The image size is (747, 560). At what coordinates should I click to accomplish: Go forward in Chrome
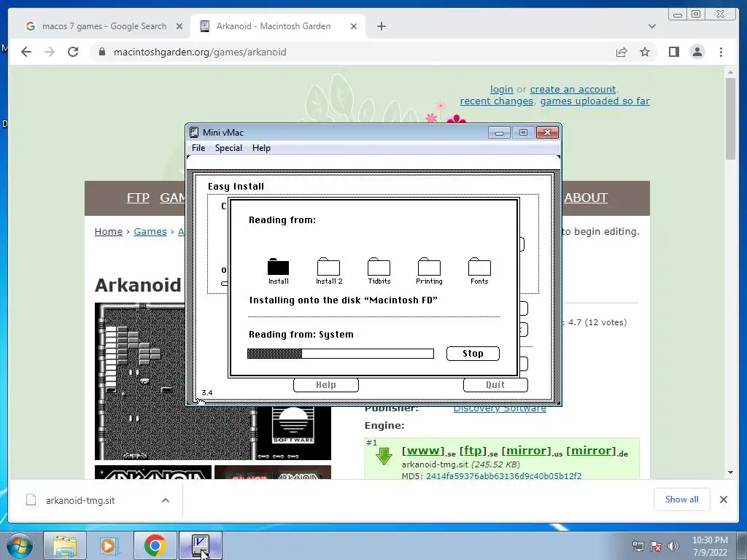click(50, 52)
